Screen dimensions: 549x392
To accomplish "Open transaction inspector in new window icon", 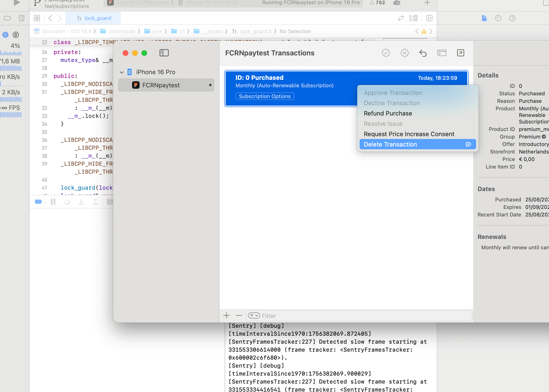I will [460, 53].
